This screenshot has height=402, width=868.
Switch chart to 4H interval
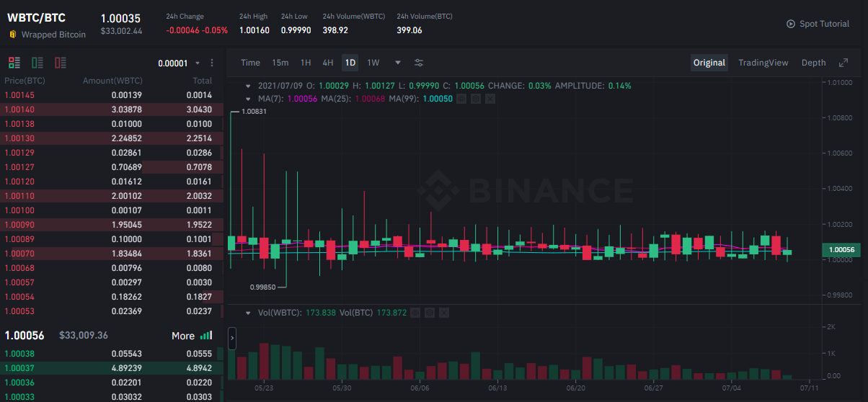[328, 63]
